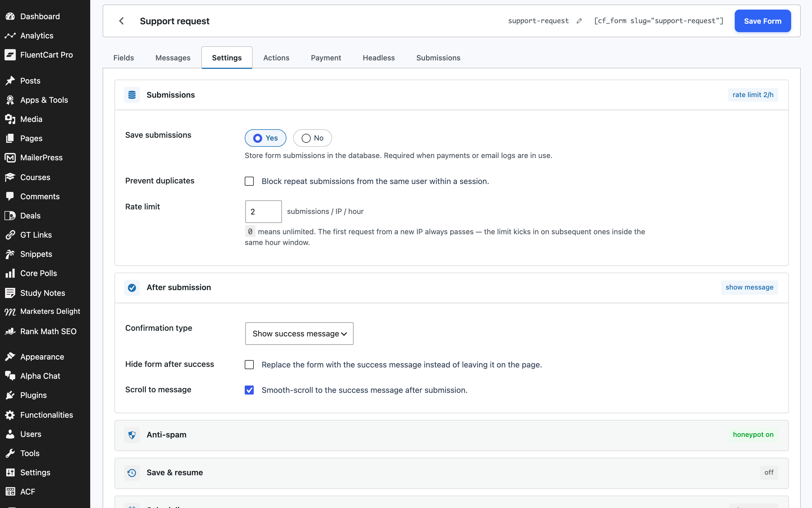
Task: Copy the cf_form shortcode text
Action: tap(658, 21)
